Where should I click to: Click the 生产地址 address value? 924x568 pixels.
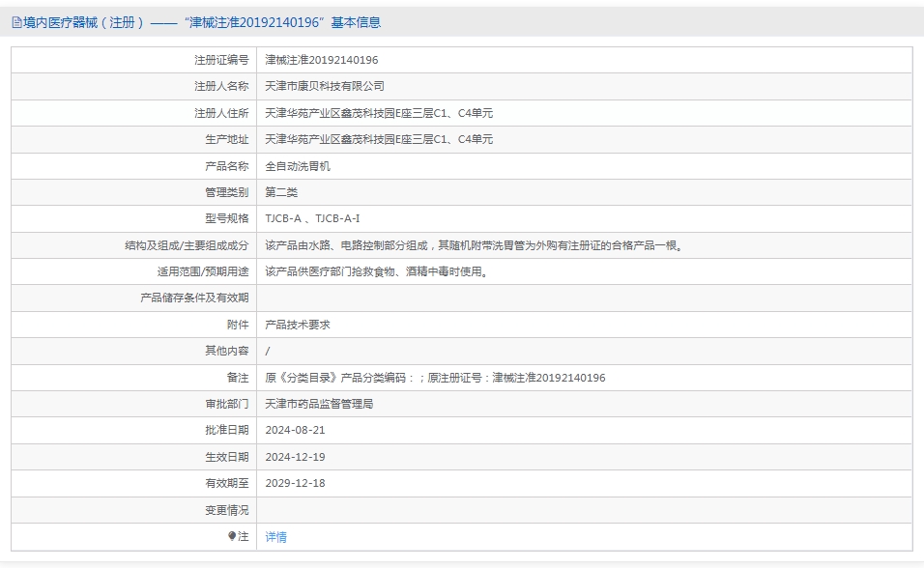(x=379, y=139)
